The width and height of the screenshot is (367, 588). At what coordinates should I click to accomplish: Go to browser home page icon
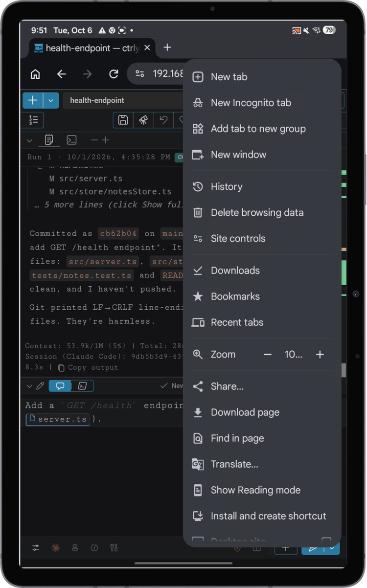click(35, 74)
